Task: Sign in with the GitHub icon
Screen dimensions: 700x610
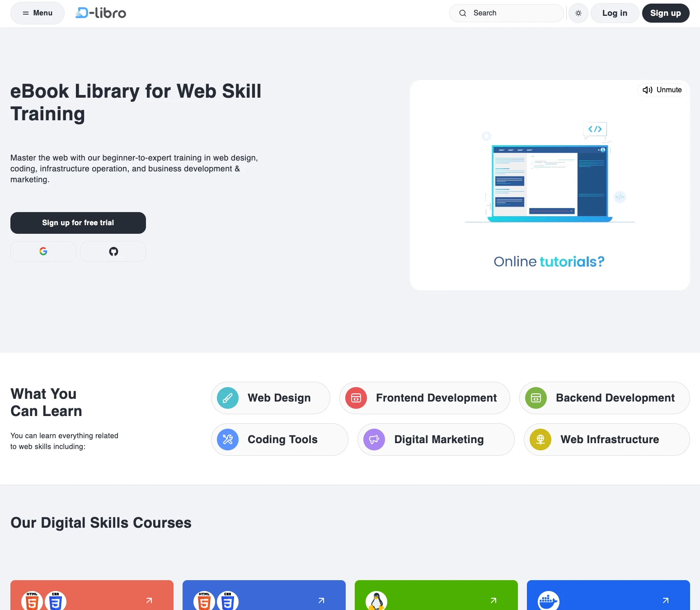Action: (113, 251)
